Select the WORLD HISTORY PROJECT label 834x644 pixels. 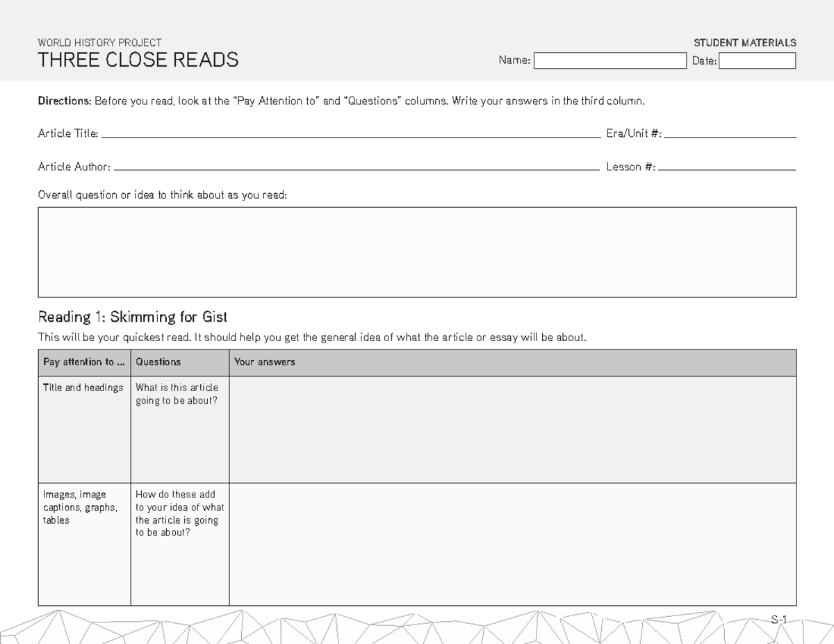[99, 42]
